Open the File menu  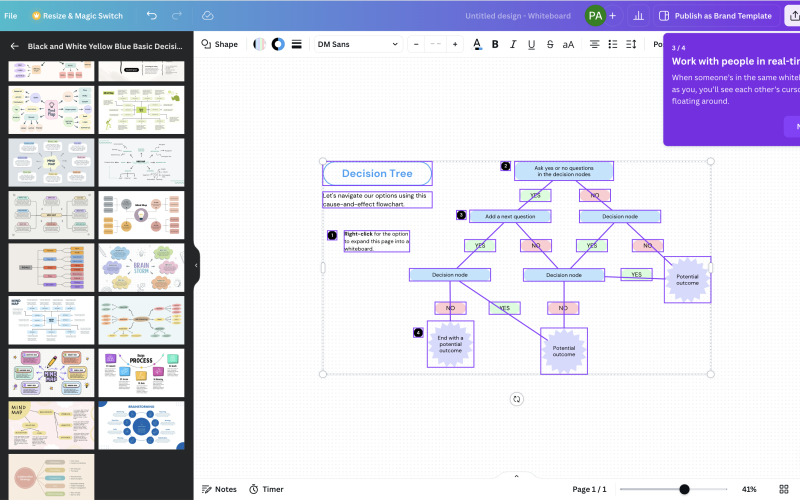(x=11, y=16)
